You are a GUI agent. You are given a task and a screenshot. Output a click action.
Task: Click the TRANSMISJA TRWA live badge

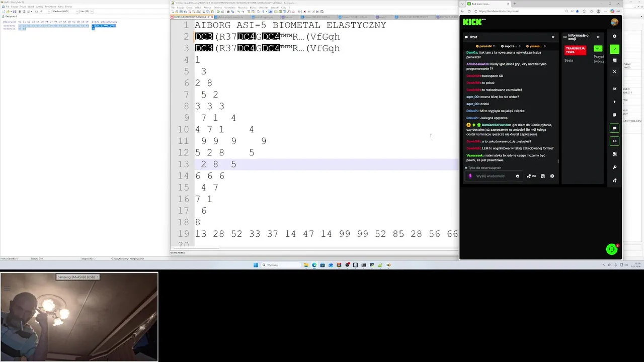click(575, 50)
